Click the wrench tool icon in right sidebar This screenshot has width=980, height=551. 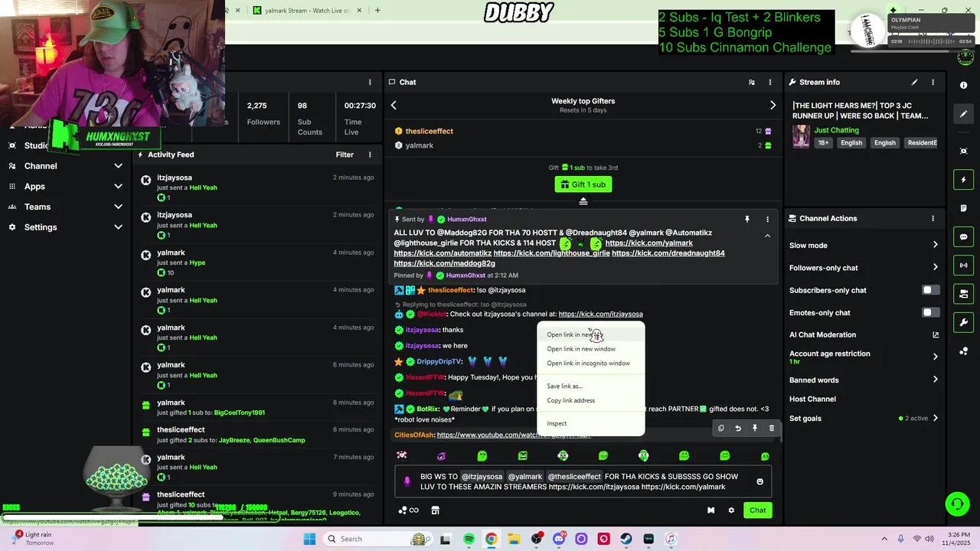click(x=964, y=322)
